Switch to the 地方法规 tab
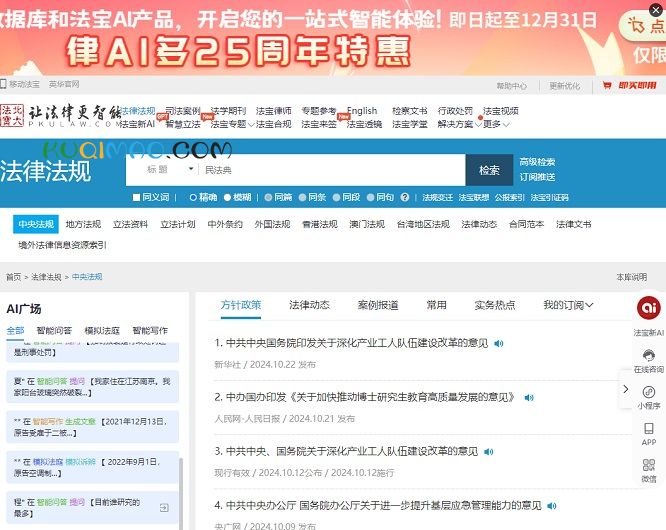Image resolution: width=666 pixels, height=530 pixels. (83, 224)
